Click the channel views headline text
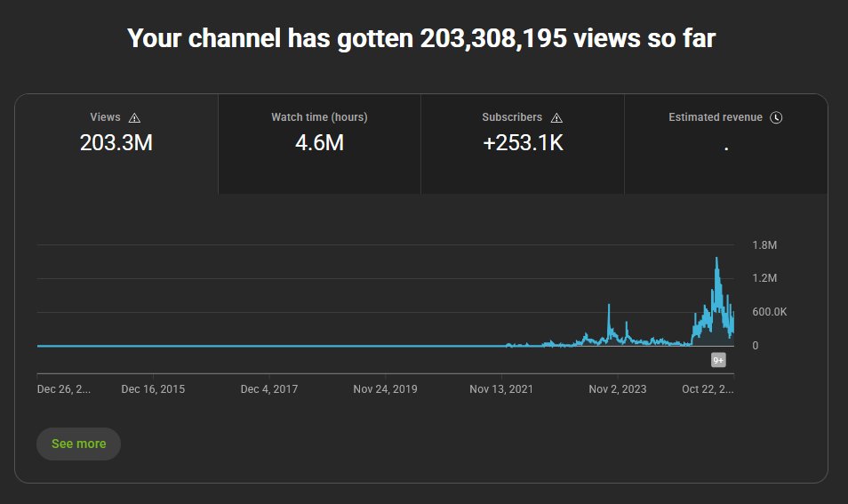 click(421, 38)
